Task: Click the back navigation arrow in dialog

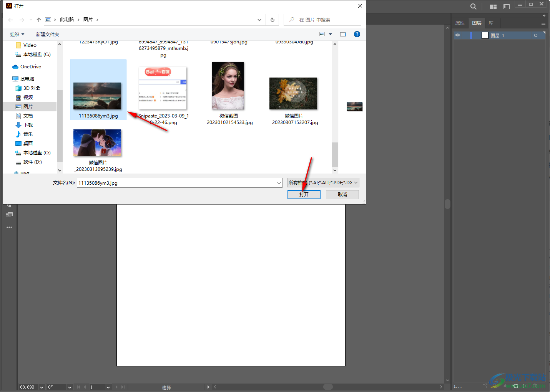Action: coord(10,20)
